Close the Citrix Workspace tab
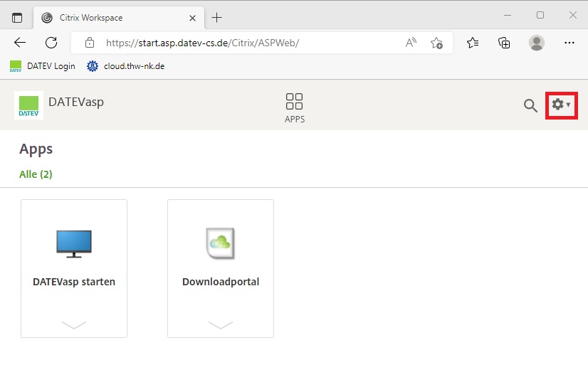 coord(192,18)
